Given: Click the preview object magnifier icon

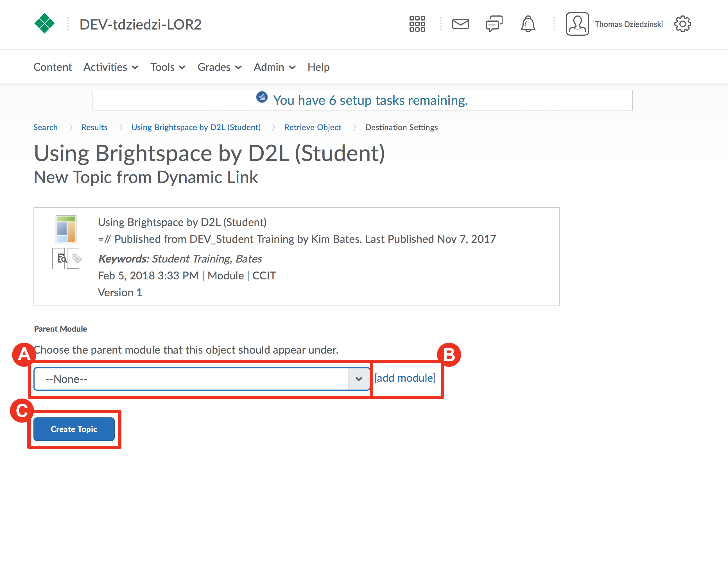Looking at the screenshot, I should click(59, 258).
